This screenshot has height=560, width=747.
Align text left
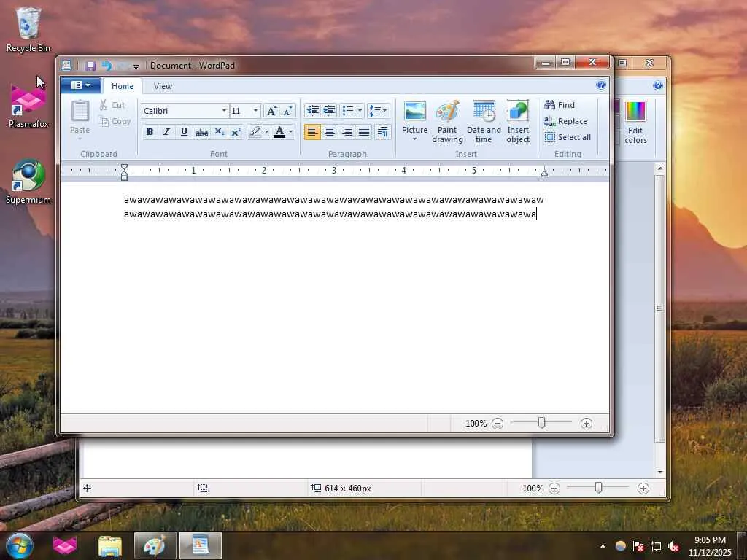pos(312,132)
